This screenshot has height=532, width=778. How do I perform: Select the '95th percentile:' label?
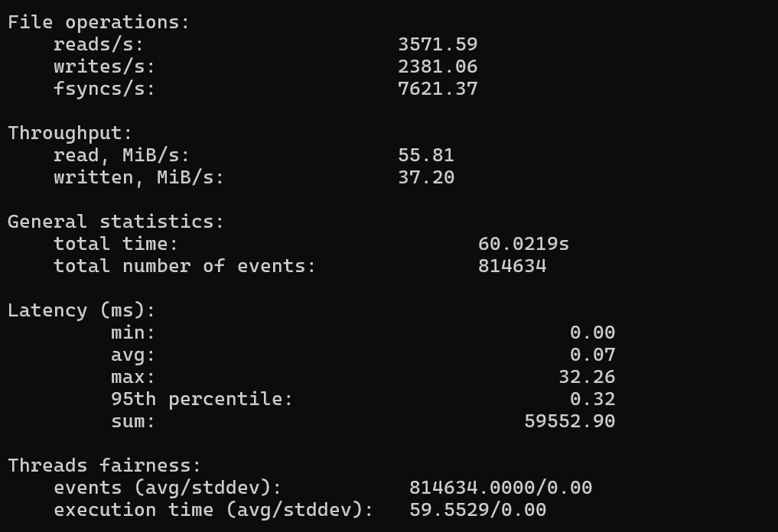[x=202, y=399]
